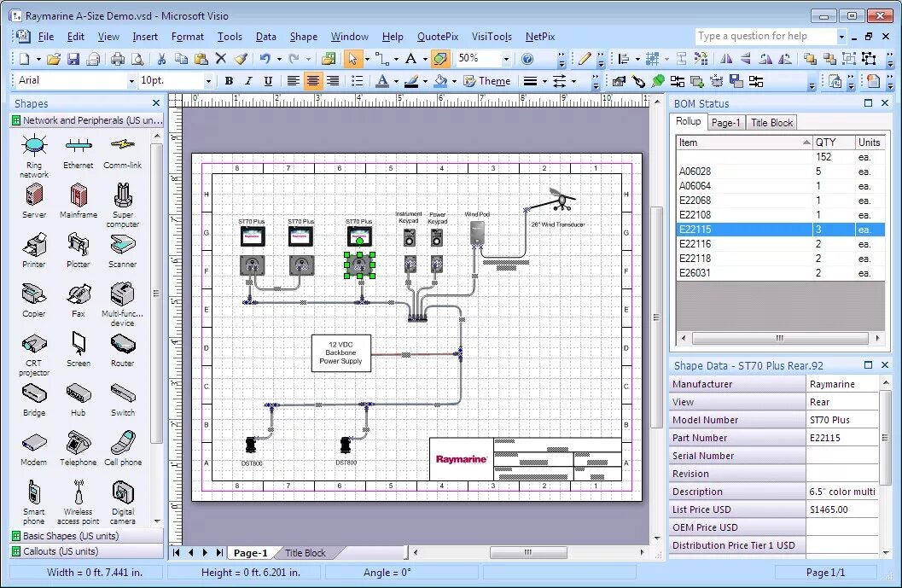The width and height of the screenshot is (902, 588).
Task: Select the Pointer tool
Action: point(352,59)
